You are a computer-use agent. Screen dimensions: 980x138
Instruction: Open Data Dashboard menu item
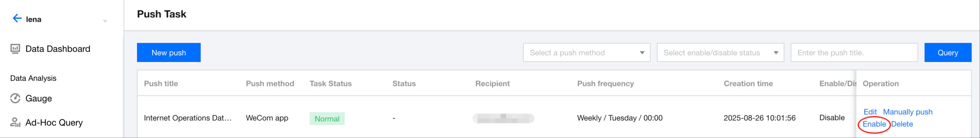[x=58, y=49]
